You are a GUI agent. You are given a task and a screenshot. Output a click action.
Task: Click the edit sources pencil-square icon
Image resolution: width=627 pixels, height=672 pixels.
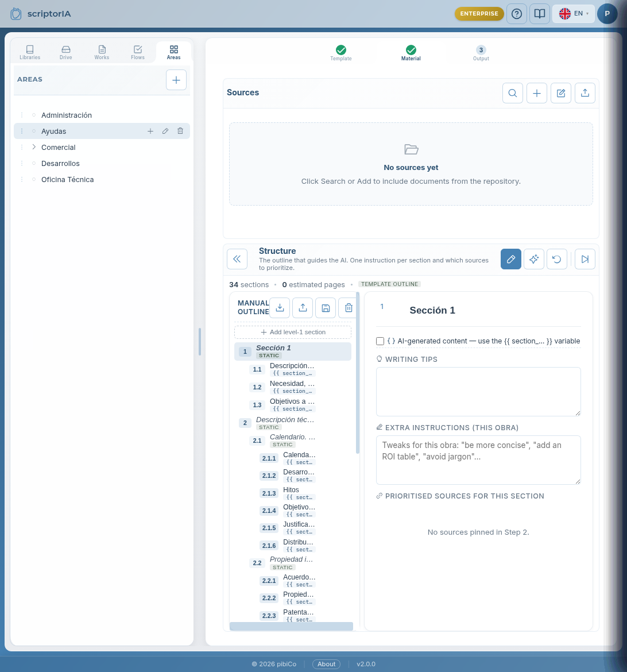tap(560, 93)
